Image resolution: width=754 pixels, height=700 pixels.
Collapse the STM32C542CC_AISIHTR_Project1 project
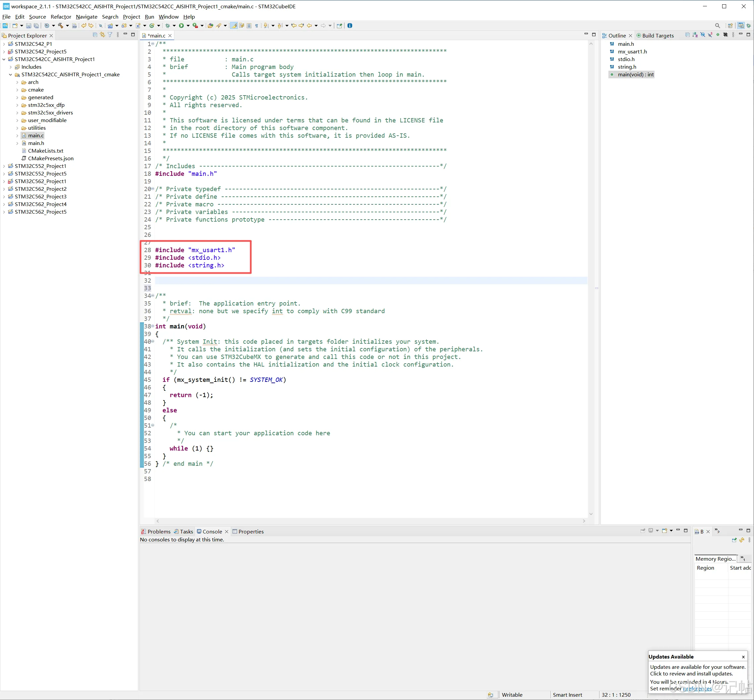coord(4,59)
